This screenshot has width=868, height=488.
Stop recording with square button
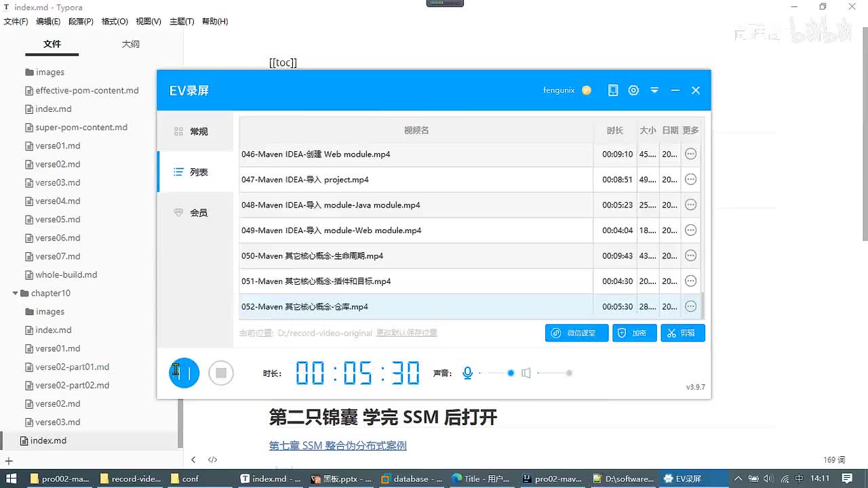(x=221, y=373)
